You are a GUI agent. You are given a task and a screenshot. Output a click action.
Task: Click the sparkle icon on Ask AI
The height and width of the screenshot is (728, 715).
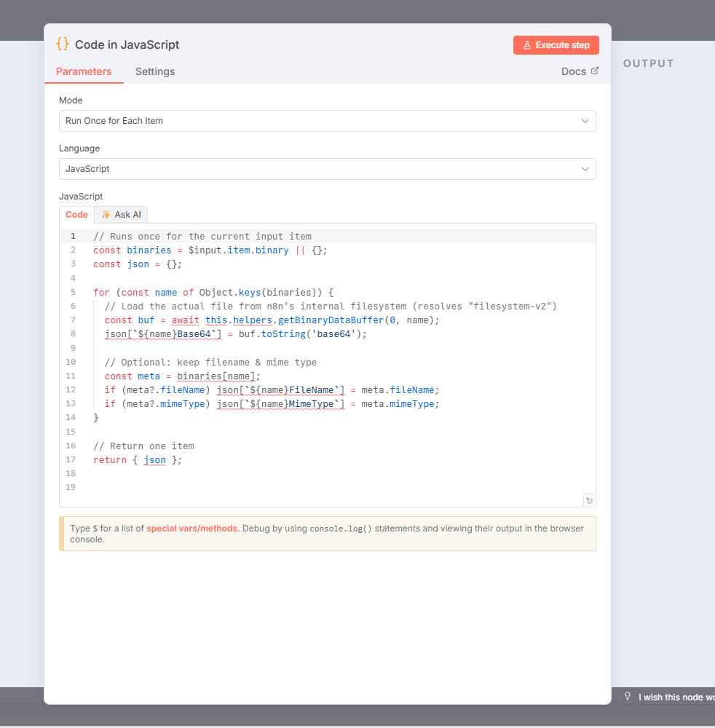click(x=106, y=215)
